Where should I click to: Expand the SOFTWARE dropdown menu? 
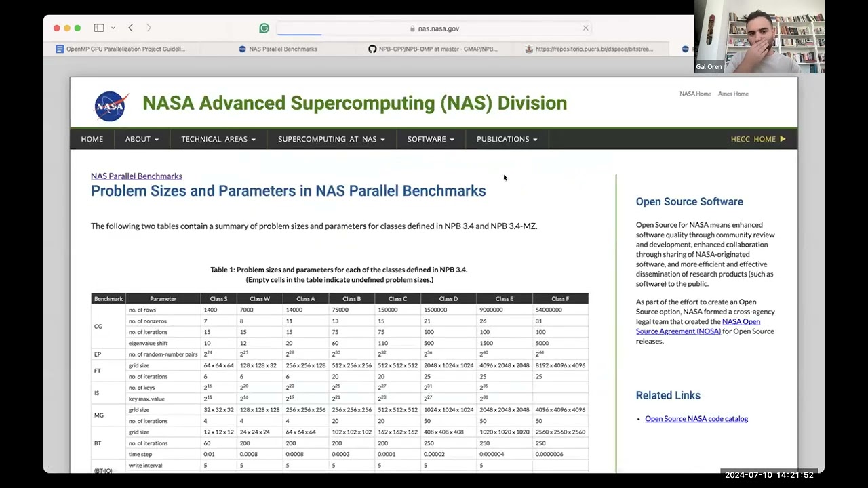(431, 139)
